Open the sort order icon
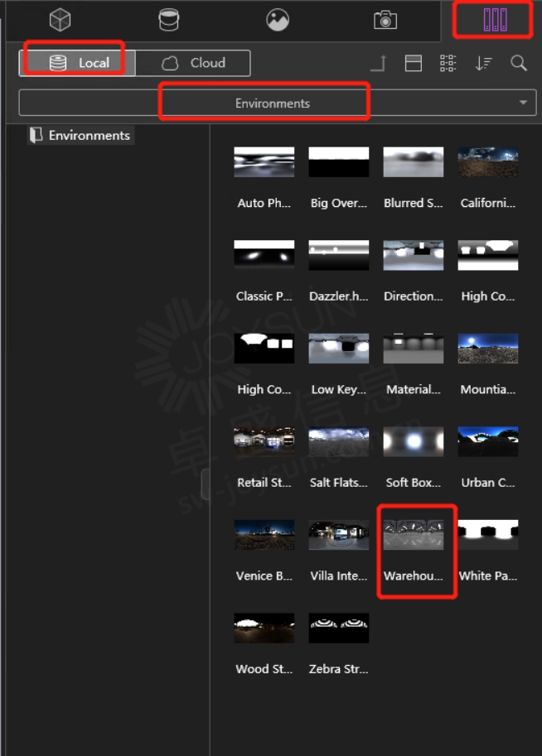This screenshot has height=756, width=542. tap(483, 63)
